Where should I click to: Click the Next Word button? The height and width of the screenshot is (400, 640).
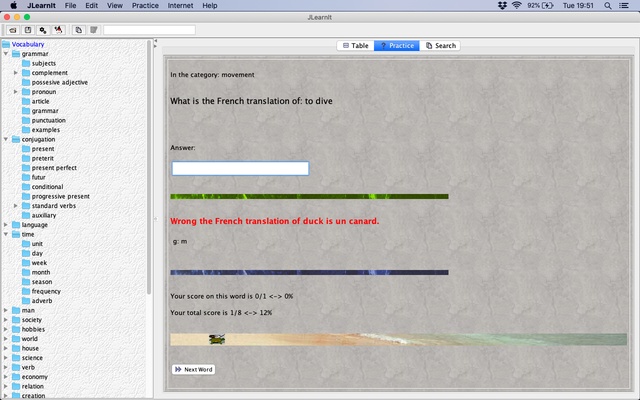(193, 369)
